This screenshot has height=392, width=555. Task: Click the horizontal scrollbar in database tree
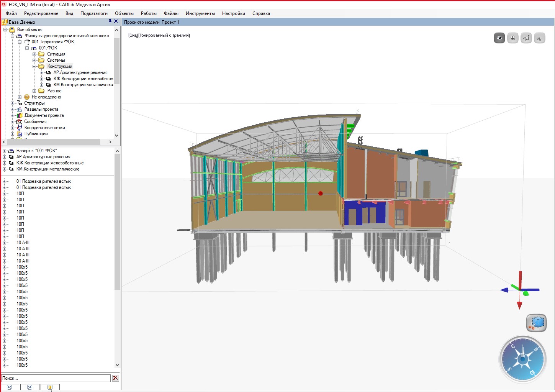54,142
